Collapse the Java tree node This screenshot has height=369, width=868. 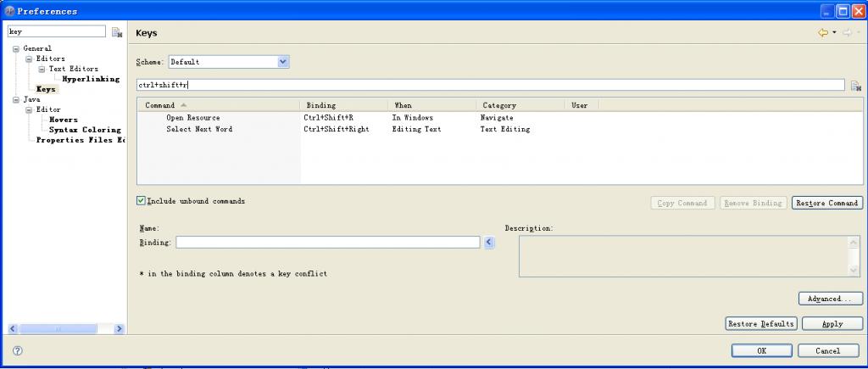(x=16, y=100)
